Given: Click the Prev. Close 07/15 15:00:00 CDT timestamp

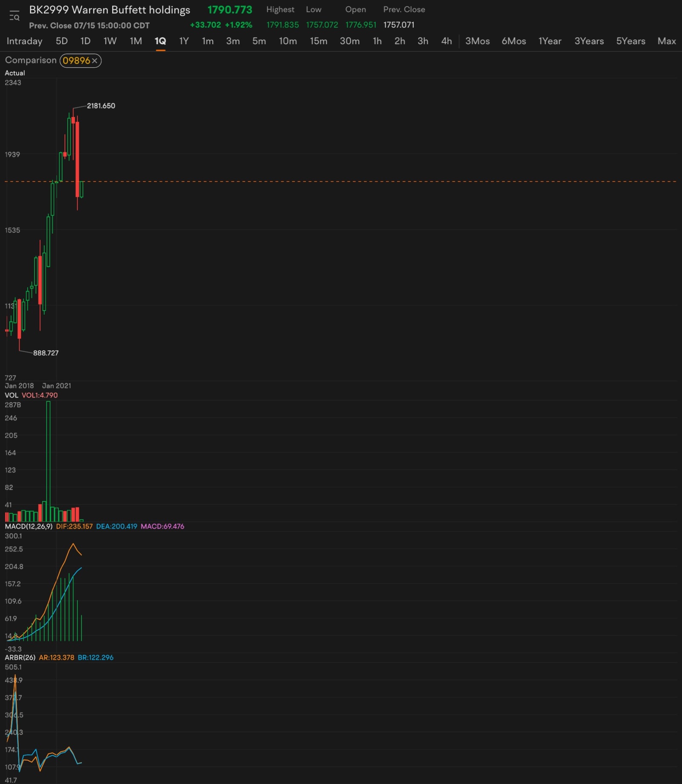Looking at the screenshot, I should 89,26.
